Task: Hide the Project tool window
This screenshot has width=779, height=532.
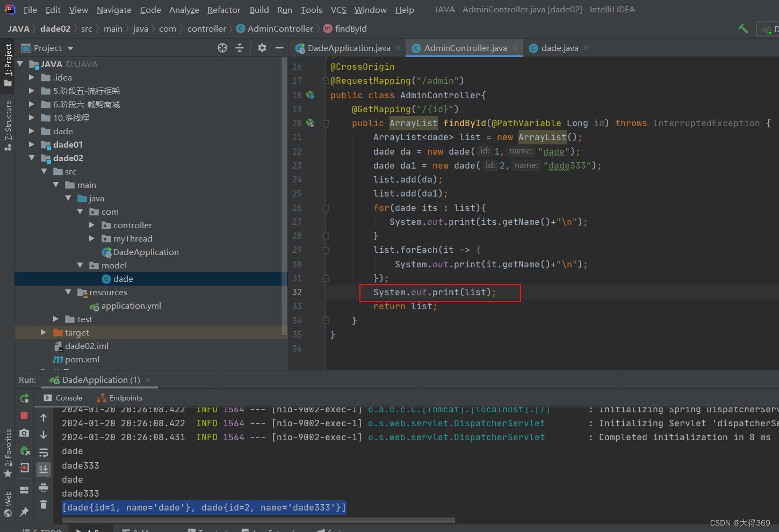Action: tap(279, 48)
